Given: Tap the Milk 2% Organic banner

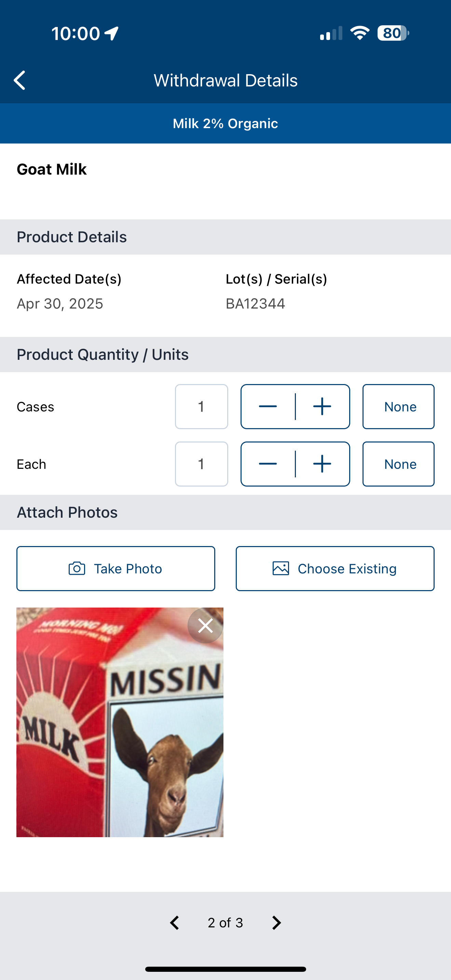Looking at the screenshot, I should tap(225, 123).
